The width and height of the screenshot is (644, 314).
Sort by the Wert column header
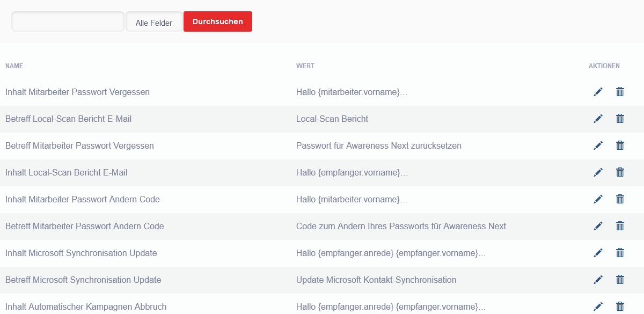(305, 66)
